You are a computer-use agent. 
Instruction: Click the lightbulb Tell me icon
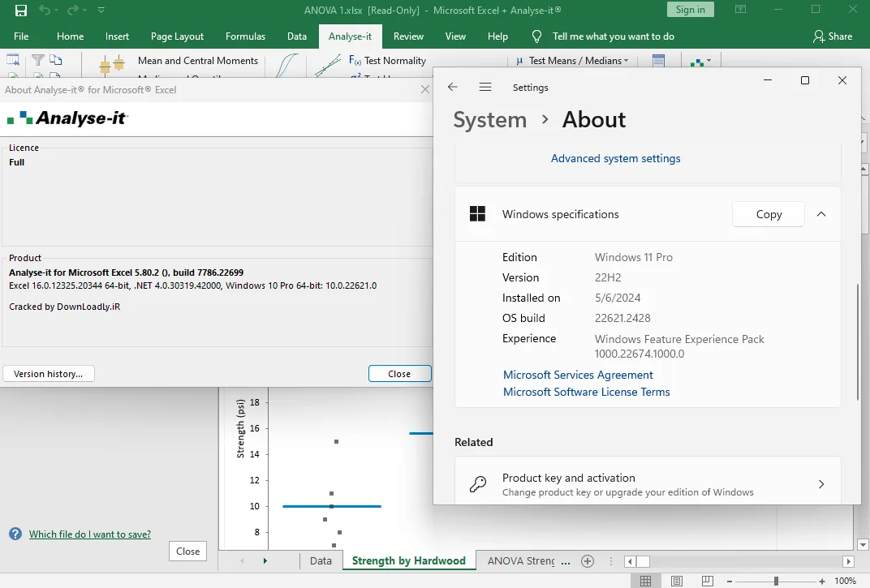pyautogui.click(x=536, y=36)
